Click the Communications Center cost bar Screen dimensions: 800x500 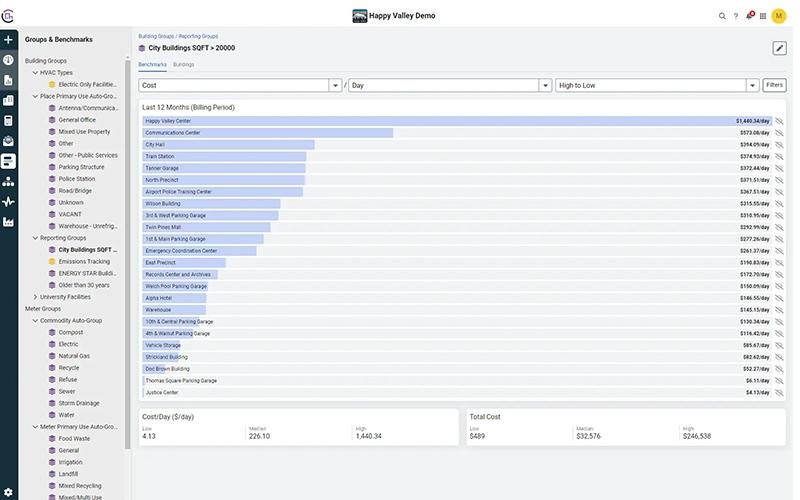pyautogui.click(x=267, y=133)
